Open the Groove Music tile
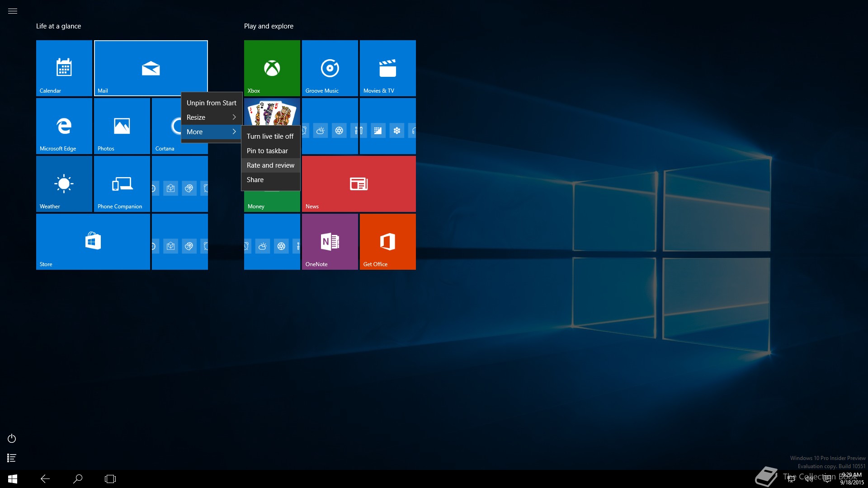The width and height of the screenshot is (868, 488). [x=330, y=68]
